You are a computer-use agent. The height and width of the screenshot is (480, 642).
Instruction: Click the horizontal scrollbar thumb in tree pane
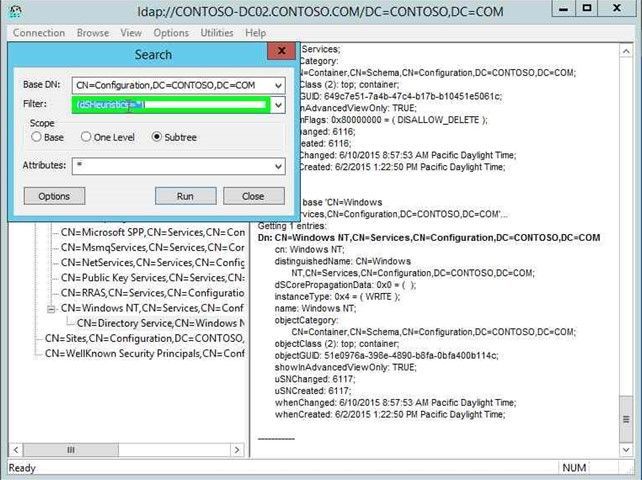point(71,450)
